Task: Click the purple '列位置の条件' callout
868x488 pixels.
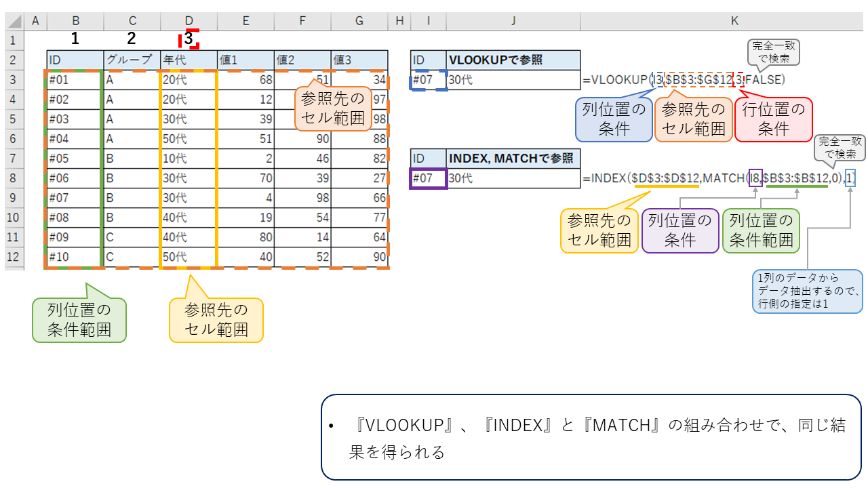Action: click(x=679, y=230)
